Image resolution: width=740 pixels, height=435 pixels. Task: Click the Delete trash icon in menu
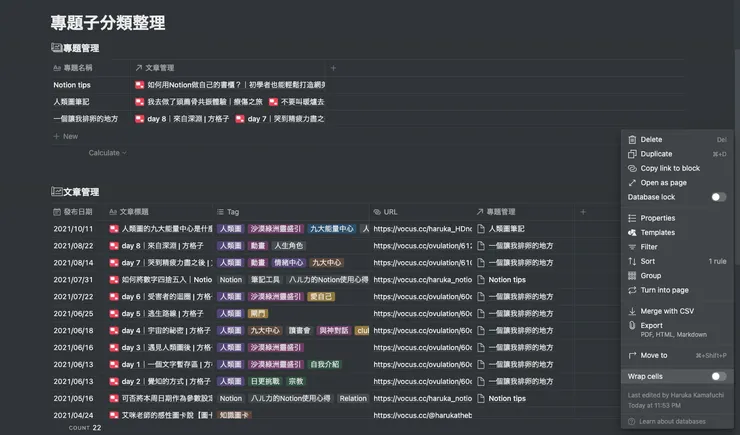pos(632,140)
